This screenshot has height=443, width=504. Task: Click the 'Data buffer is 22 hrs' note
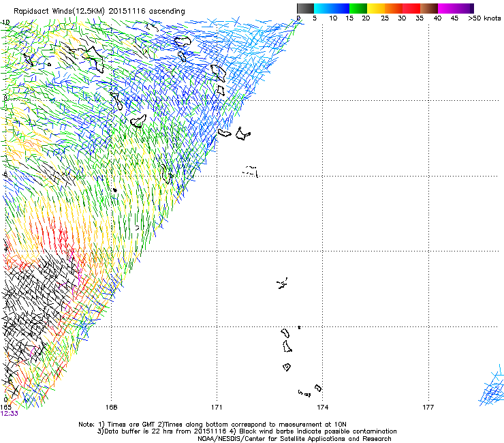(x=162, y=431)
